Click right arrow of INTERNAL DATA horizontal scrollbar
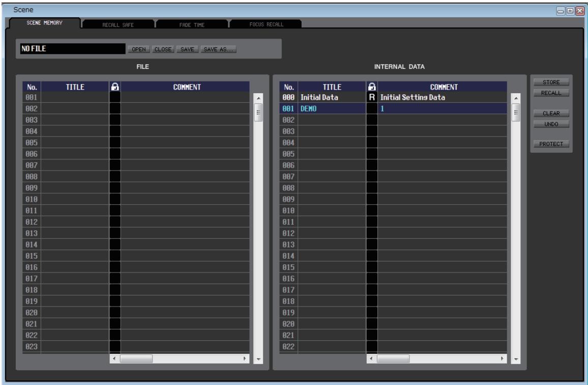 click(502, 359)
